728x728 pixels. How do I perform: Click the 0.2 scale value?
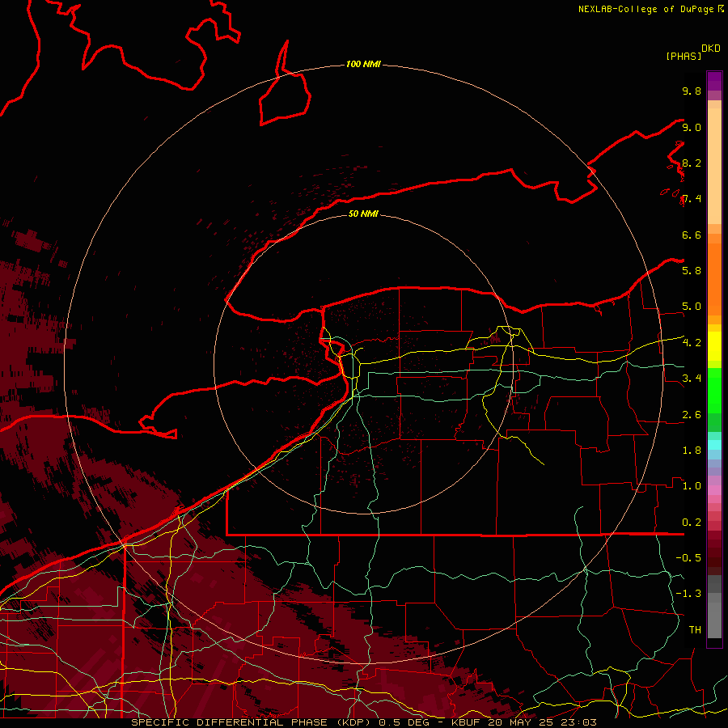coord(692,523)
